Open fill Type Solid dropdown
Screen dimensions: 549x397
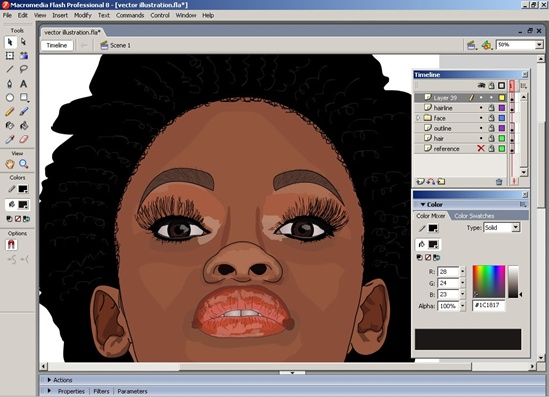(x=515, y=228)
